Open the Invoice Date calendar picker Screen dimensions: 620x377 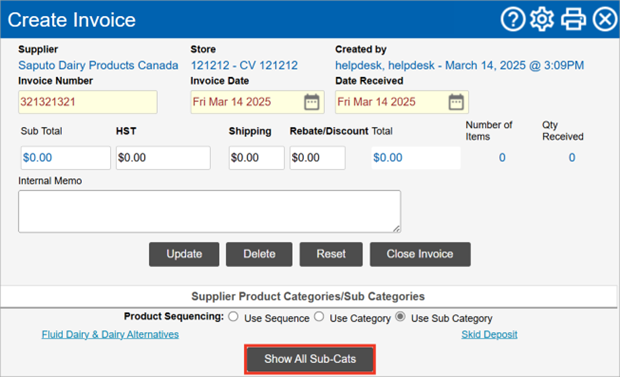point(312,102)
